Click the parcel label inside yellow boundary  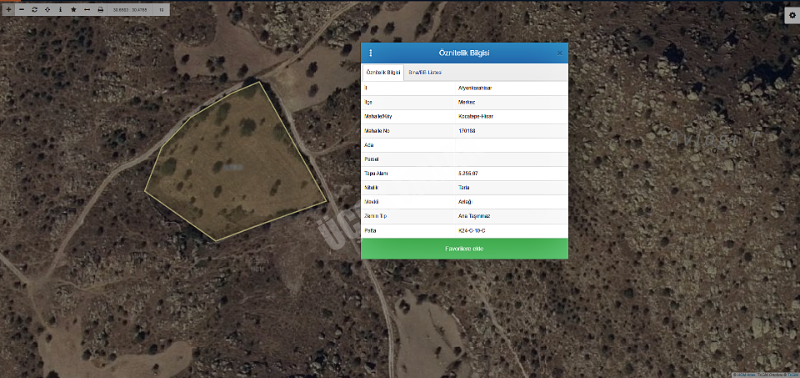point(233,167)
